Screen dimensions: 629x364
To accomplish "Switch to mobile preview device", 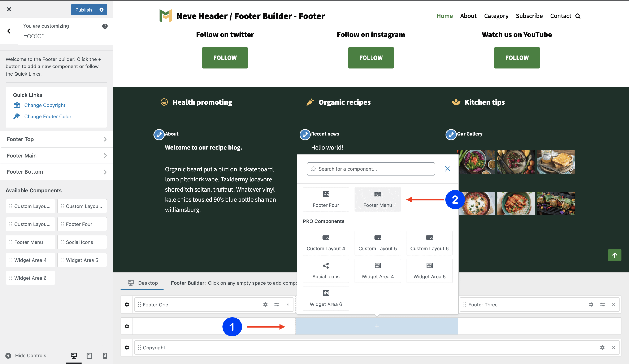I will tap(105, 356).
